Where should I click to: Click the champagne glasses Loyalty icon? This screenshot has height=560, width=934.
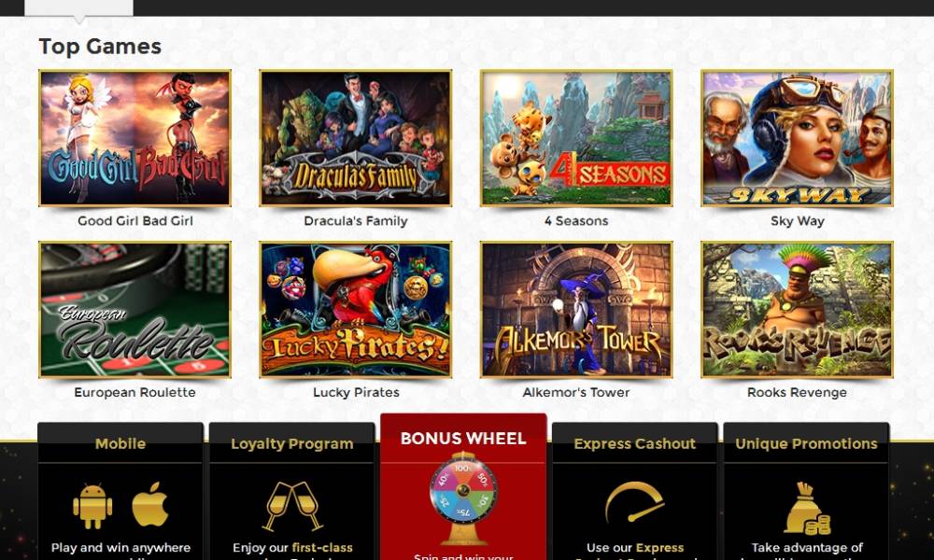point(291,506)
